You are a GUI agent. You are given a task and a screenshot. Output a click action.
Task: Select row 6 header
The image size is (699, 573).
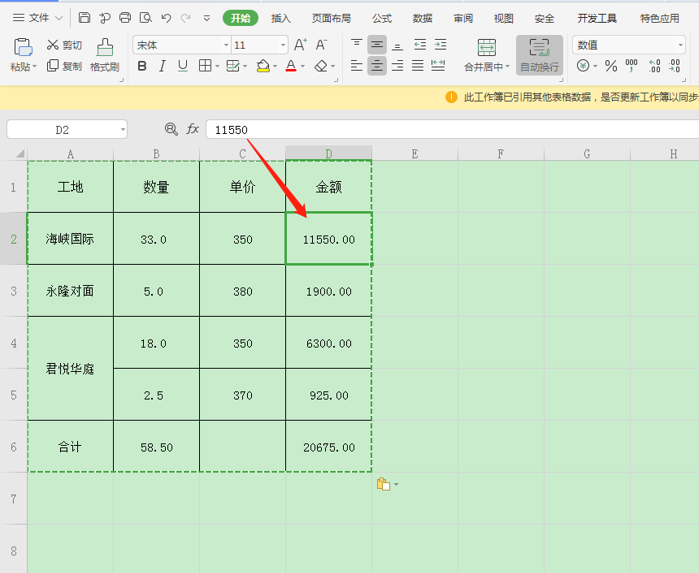[x=13, y=447]
